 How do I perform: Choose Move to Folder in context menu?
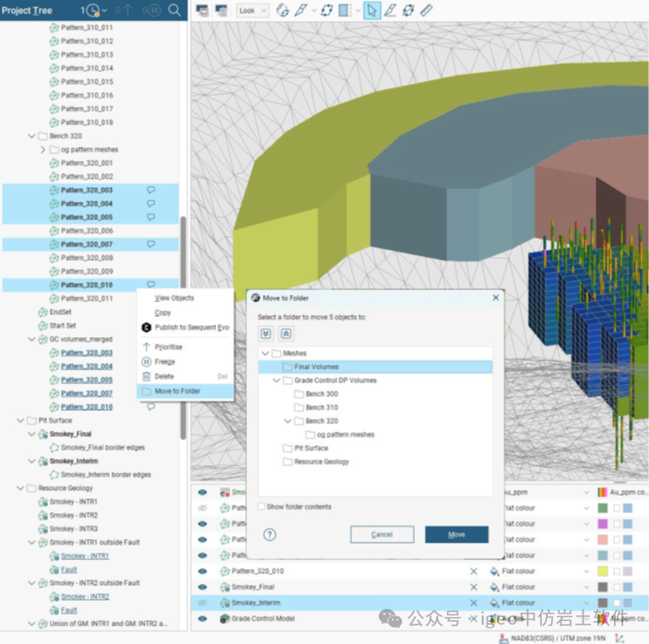pos(177,392)
